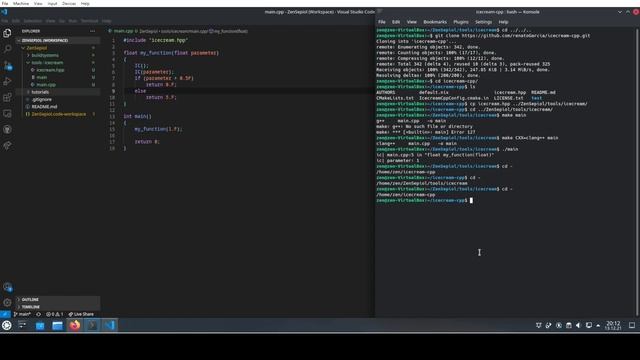Click the Konsole icon in taskbar
This screenshot has width=640, height=360.
click(92, 325)
